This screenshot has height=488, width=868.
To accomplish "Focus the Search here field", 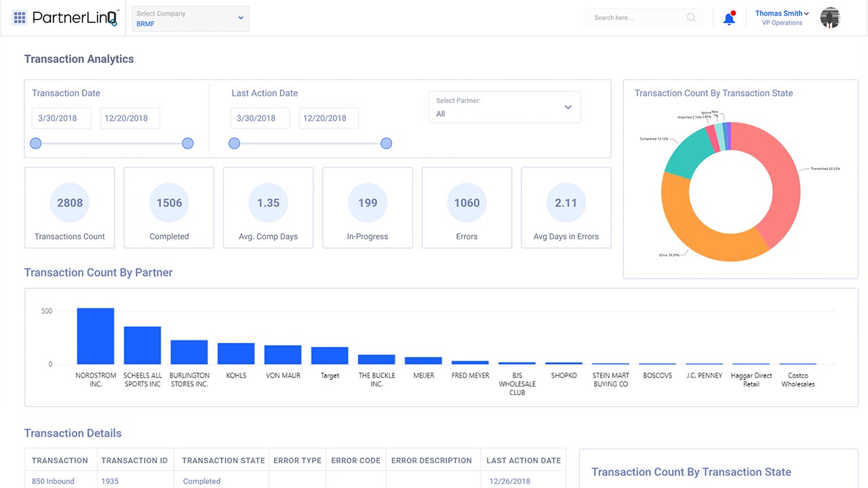I will tap(644, 18).
